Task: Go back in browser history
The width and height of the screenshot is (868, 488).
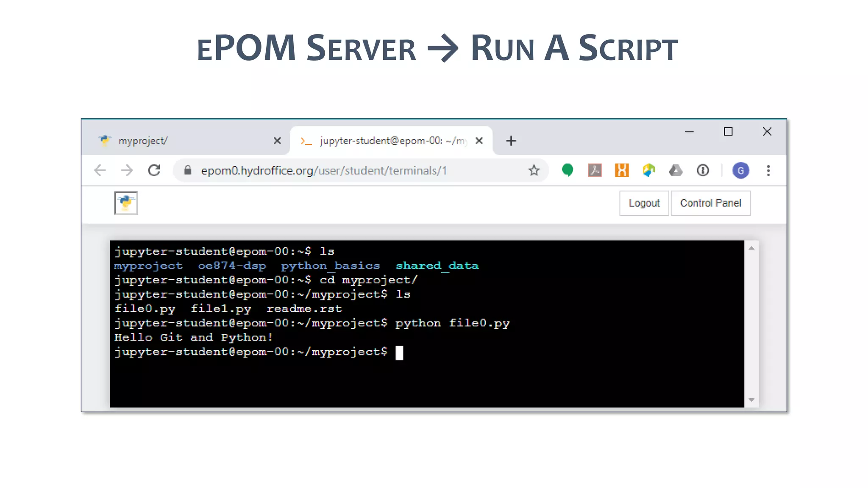Action: pos(100,170)
